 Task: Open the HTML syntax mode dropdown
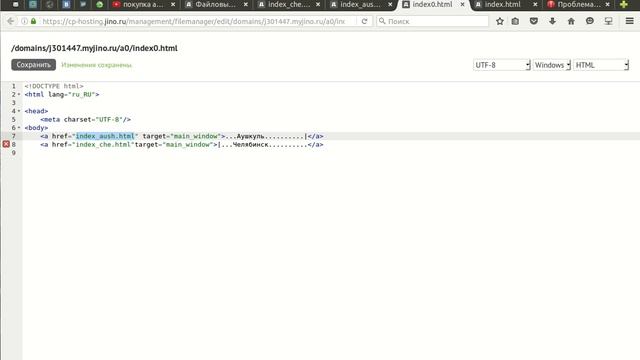point(601,65)
